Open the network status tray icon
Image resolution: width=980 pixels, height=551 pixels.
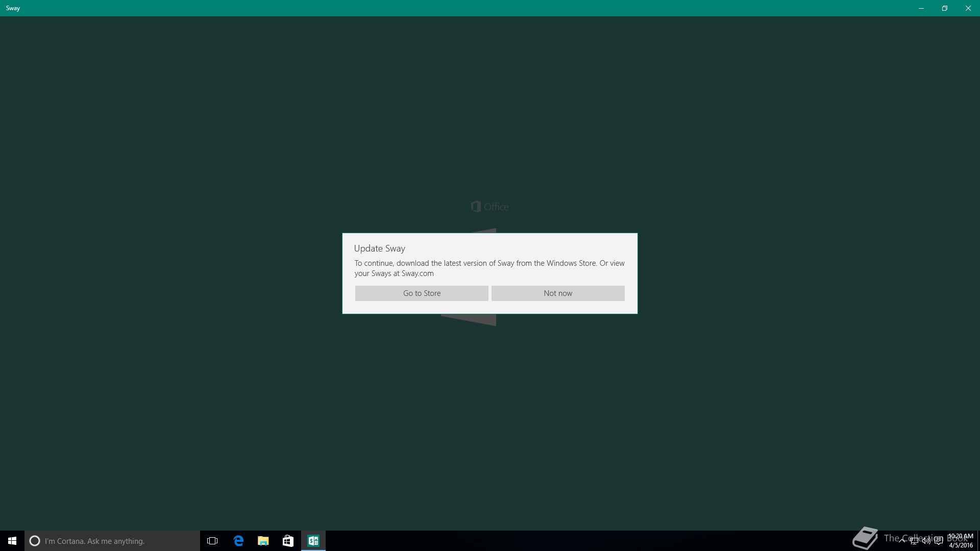pos(914,541)
